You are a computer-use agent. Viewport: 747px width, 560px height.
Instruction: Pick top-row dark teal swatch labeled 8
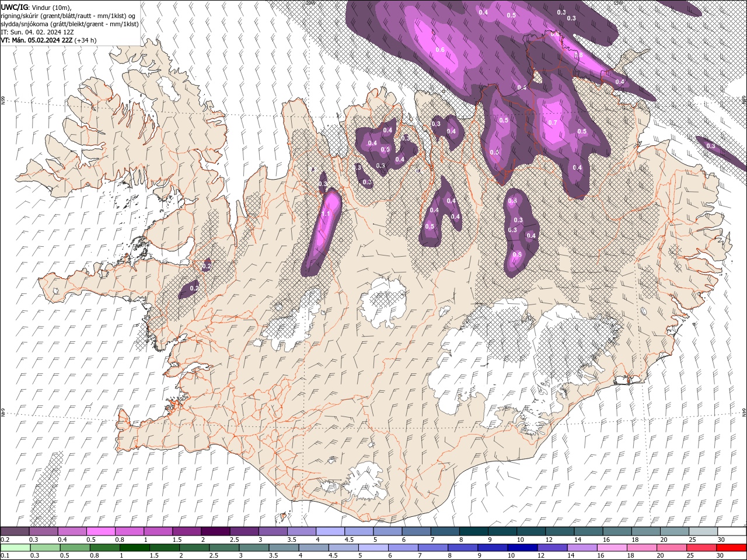click(x=473, y=531)
